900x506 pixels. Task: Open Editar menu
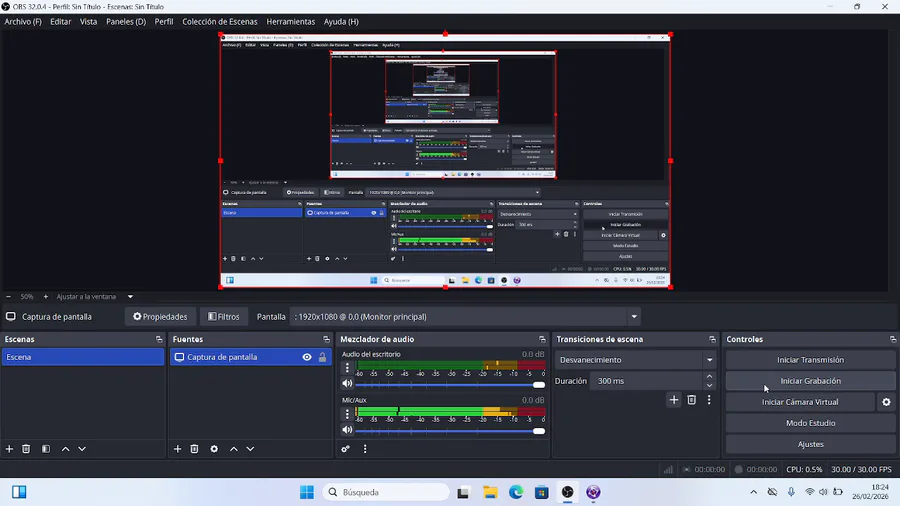[60, 21]
